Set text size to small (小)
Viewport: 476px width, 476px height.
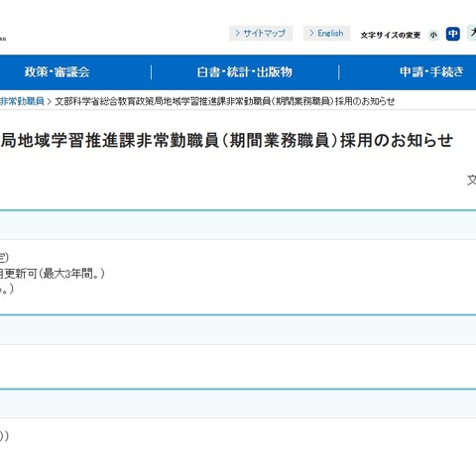tap(433, 35)
